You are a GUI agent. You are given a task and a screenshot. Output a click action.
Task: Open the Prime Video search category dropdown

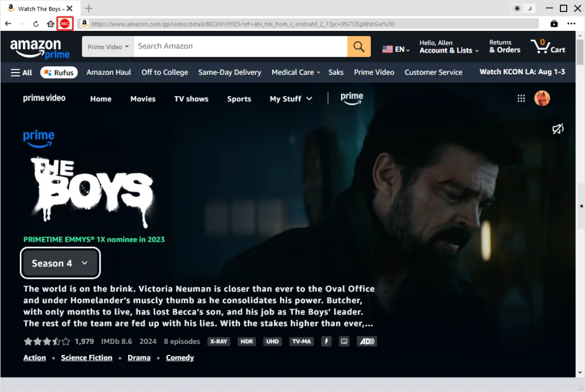click(x=108, y=47)
